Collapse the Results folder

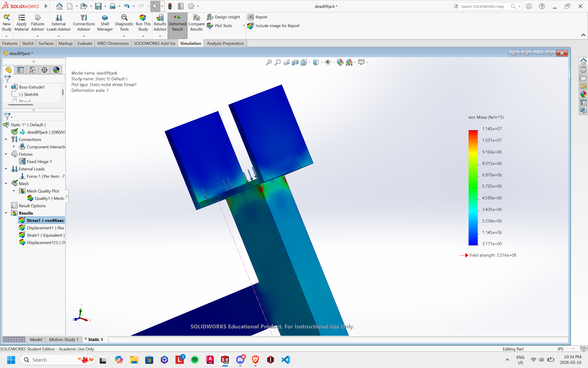tap(6, 213)
